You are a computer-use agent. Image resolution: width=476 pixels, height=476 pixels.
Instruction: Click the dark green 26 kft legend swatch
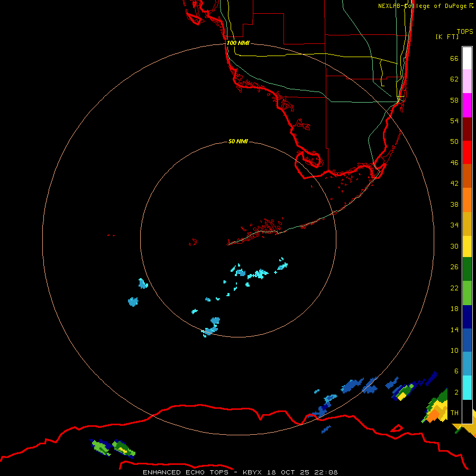coord(467,269)
